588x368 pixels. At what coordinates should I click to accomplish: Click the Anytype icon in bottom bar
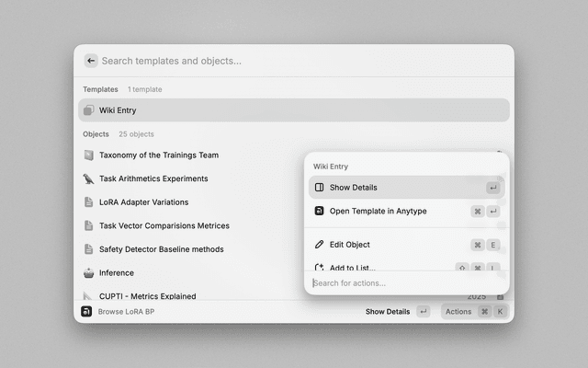click(x=86, y=312)
